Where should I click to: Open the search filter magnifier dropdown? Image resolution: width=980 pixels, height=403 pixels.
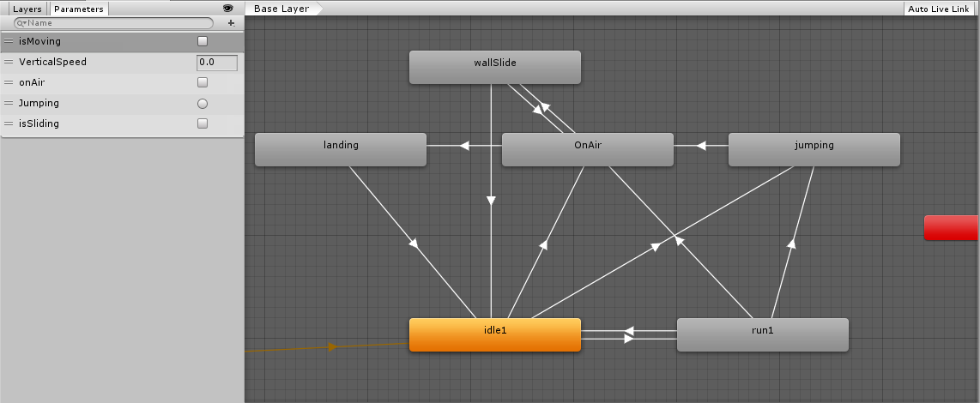tap(21, 23)
